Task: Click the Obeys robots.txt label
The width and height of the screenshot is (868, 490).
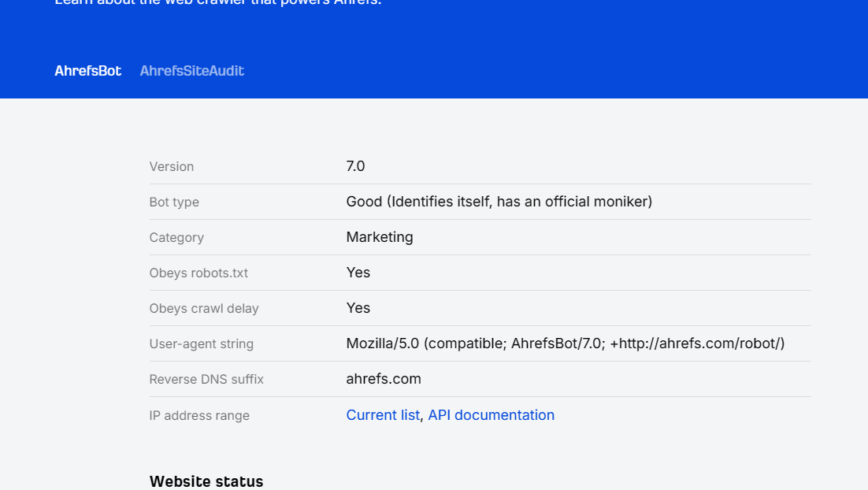Action: pos(198,273)
